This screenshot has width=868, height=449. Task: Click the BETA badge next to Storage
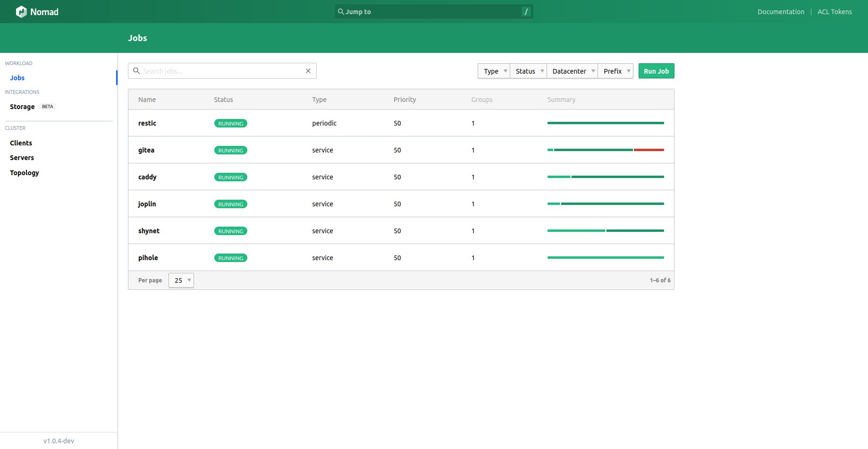point(48,107)
